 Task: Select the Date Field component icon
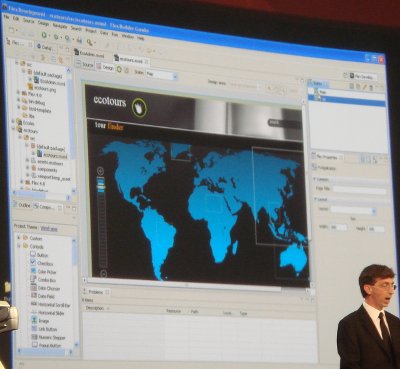click(34, 295)
